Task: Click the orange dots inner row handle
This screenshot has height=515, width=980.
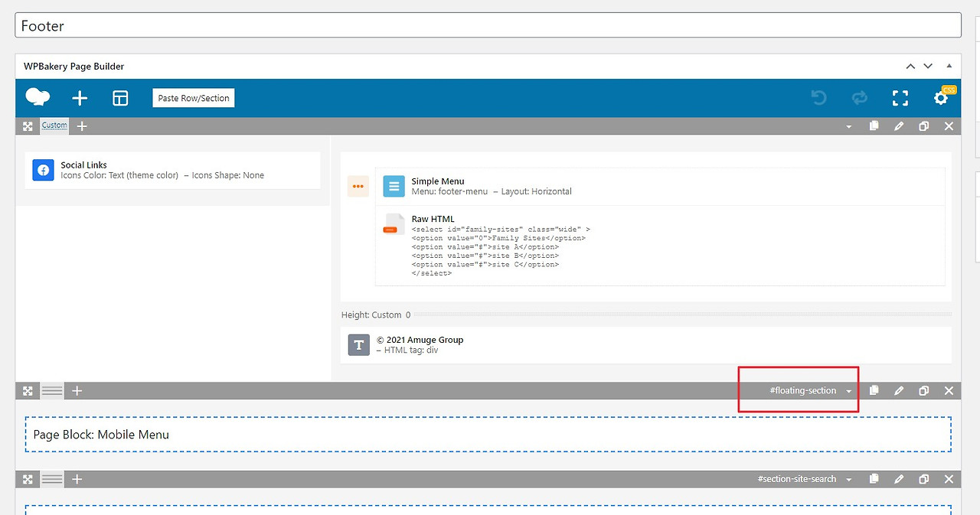Action: pyautogui.click(x=358, y=186)
